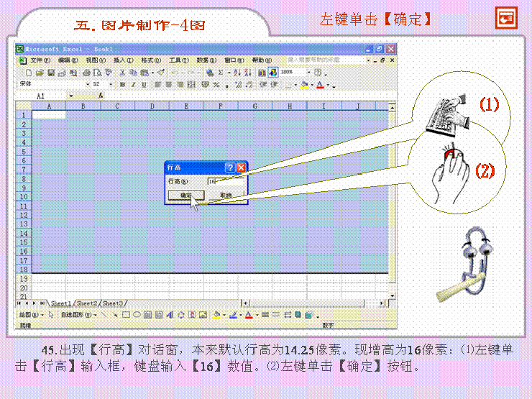Viewport: 532px width, 399px height.
Task: Open the 格式 (Format) menu
Action: (151, 60)
